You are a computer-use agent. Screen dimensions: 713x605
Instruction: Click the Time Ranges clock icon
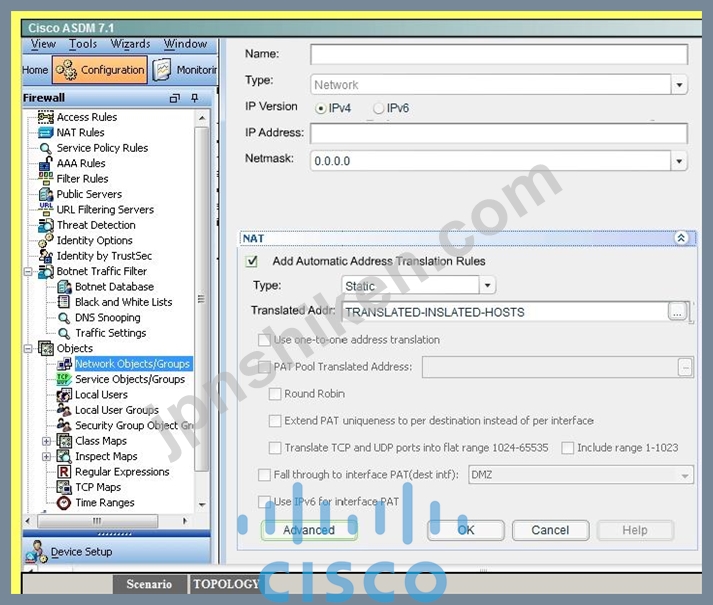pos(64,503)
